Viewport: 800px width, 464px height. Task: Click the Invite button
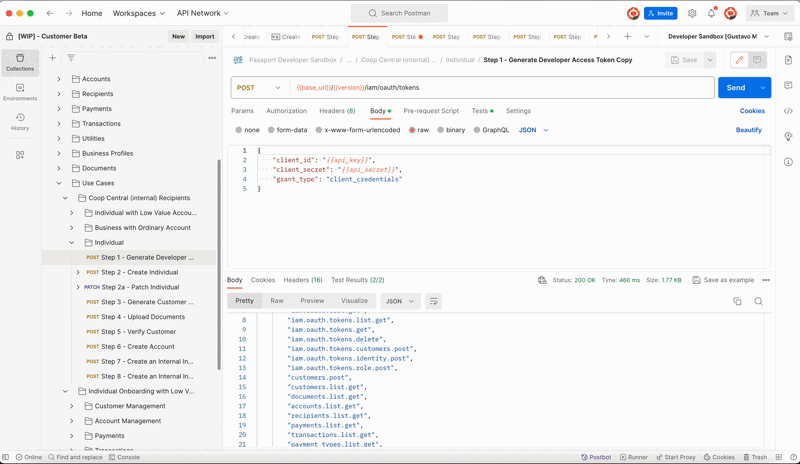pyautogui.click(x=660, y=13)
